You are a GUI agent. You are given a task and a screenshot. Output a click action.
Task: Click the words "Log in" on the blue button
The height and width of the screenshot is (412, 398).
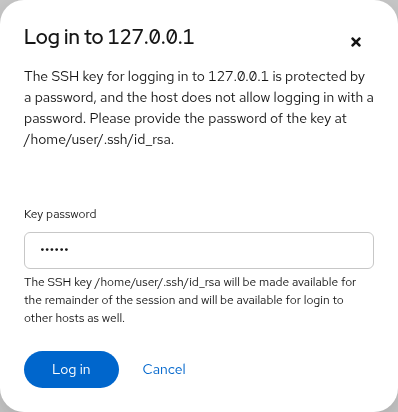click(x=71, y=369)
